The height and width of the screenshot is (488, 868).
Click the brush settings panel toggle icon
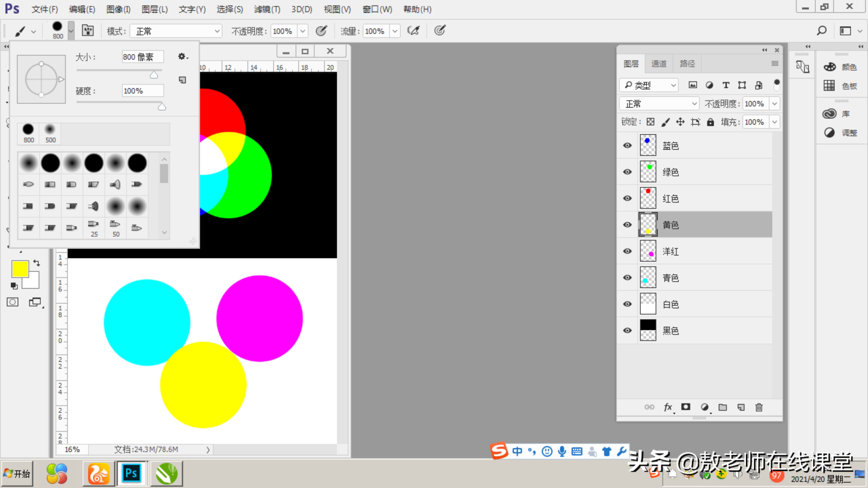88,31
